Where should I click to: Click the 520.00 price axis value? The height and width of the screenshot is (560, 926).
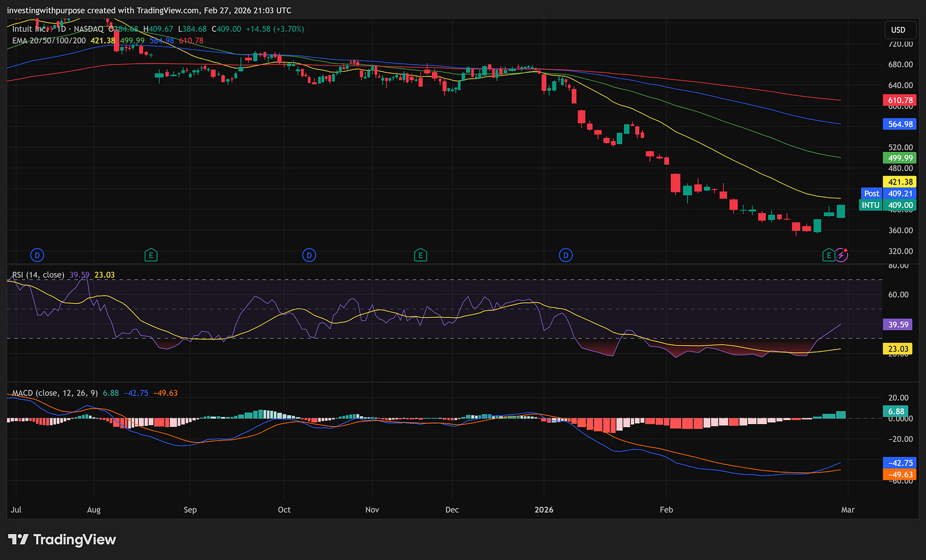(900, 147)
